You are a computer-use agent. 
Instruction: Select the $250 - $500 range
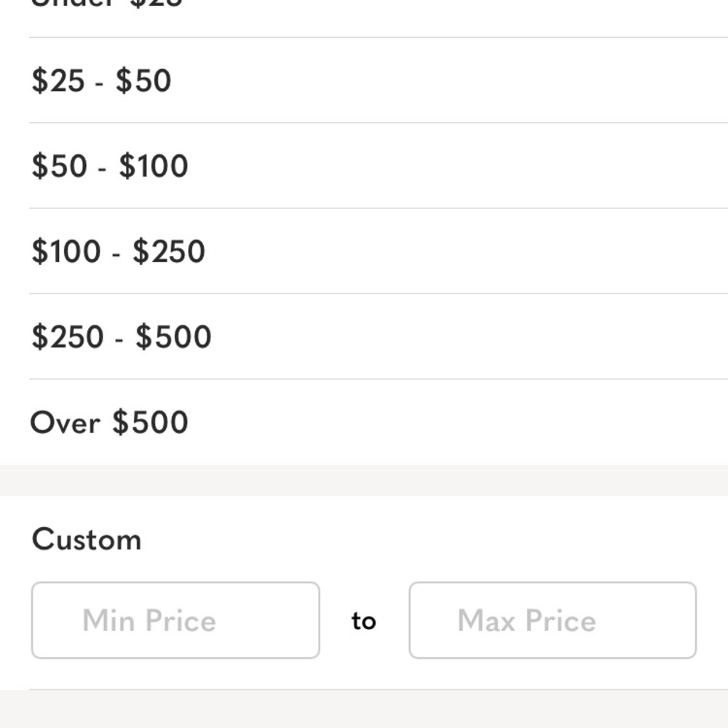point(122,337)
